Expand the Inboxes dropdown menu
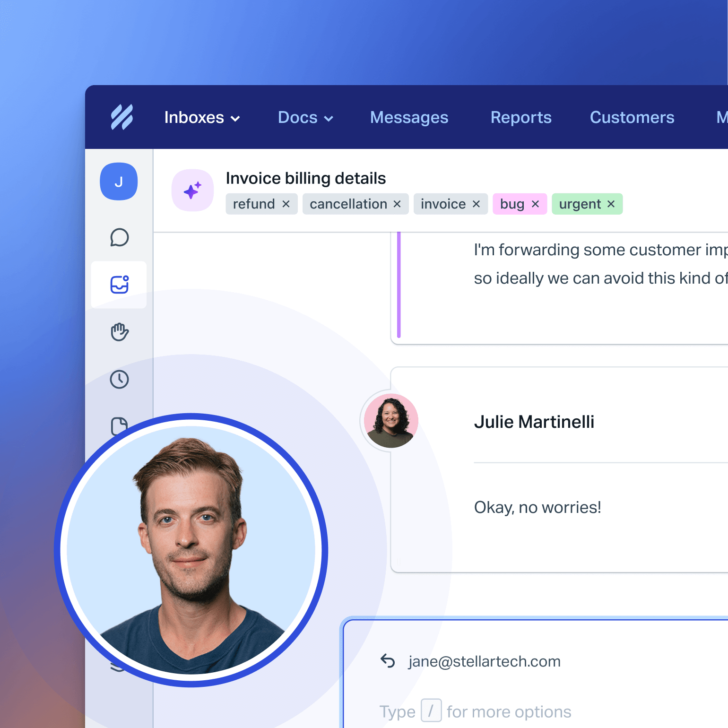This screenshot has width=728, height=728. (x=202, y=117)
